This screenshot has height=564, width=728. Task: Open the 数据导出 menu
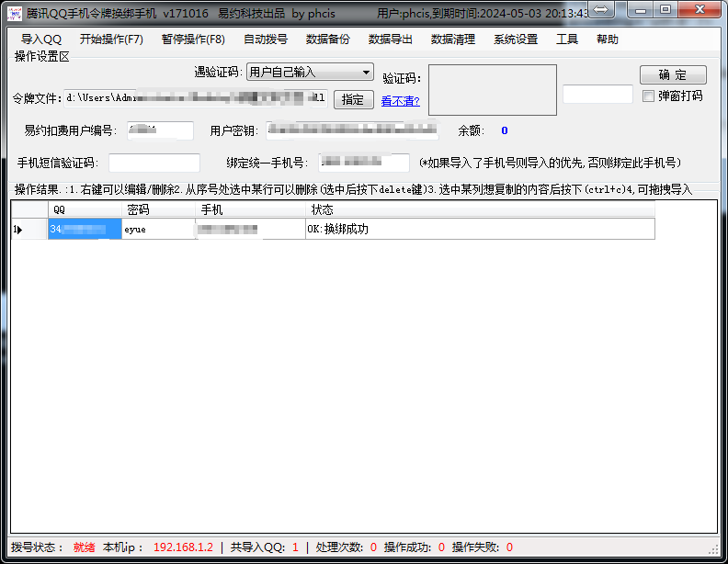coord(391,39)
